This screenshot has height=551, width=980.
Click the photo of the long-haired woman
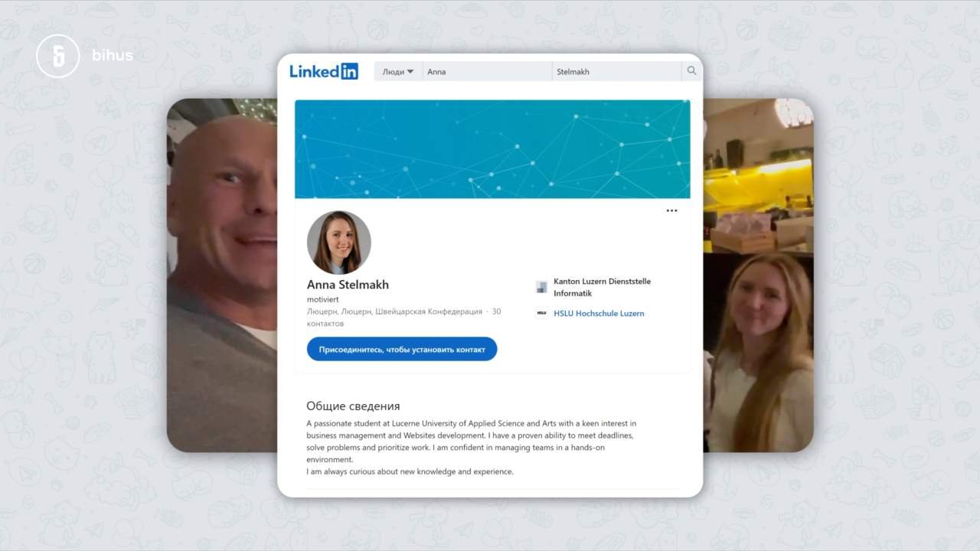(x=758, y=352)
